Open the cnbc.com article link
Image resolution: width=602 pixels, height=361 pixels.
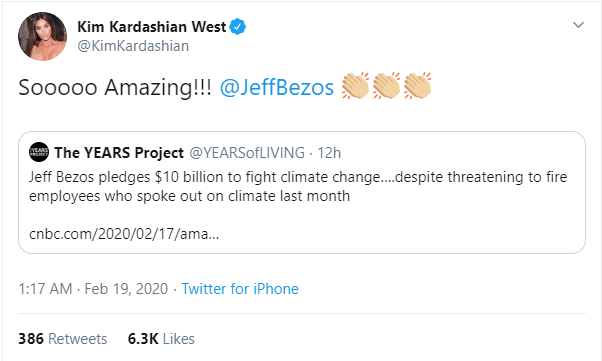tap(124, 233)
